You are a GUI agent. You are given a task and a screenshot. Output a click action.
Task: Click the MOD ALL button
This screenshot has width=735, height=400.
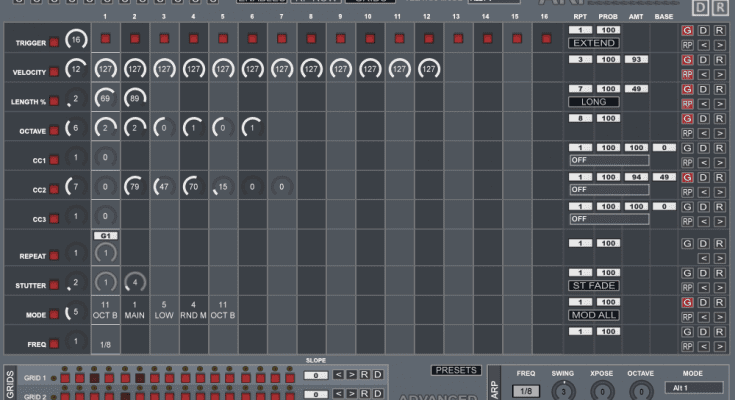click(593, 314)
